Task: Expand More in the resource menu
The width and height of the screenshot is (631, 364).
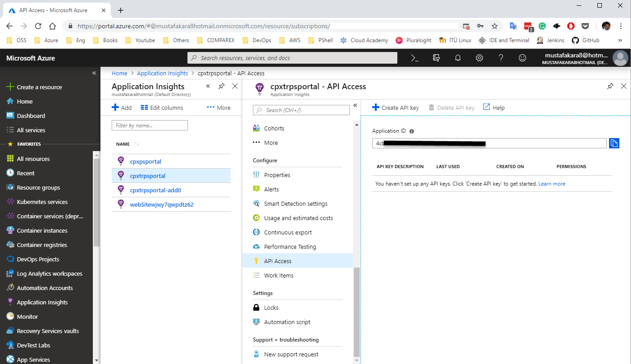Action: (x=271, y=143)
